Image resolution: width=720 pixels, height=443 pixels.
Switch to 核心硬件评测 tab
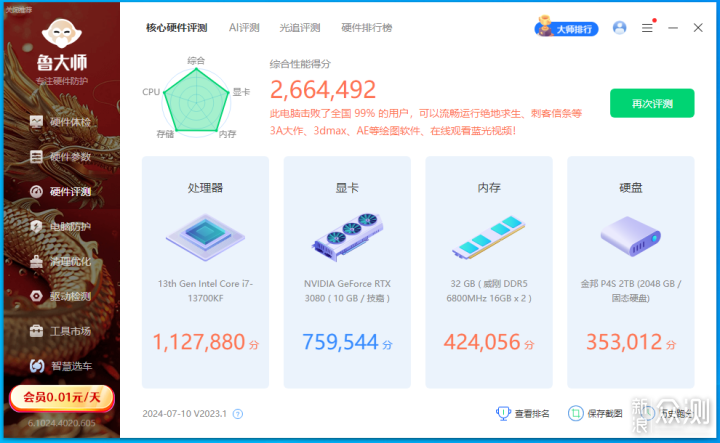click(x=177, y=28)
